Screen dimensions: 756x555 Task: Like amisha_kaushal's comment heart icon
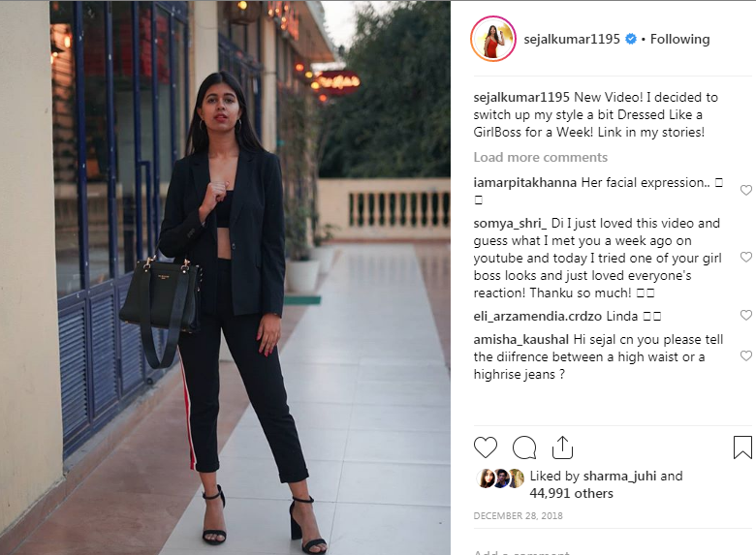click(746, 356)
